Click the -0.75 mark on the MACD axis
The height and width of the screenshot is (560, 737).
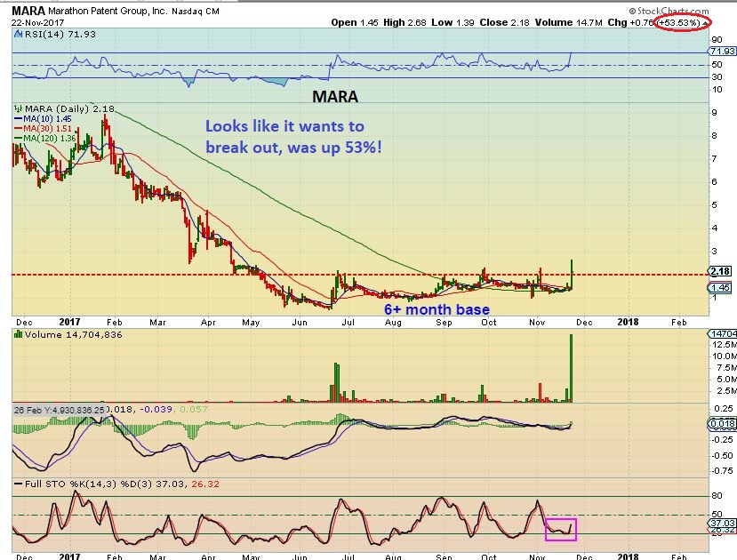click(x=723, y=471)
